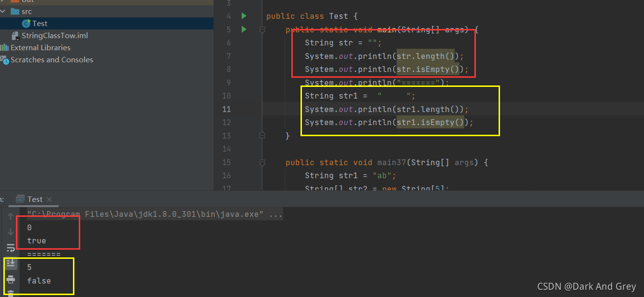Click line number 14 in the gutter
644x297 pixels.
pyautogui.click(x=227, y=149)
